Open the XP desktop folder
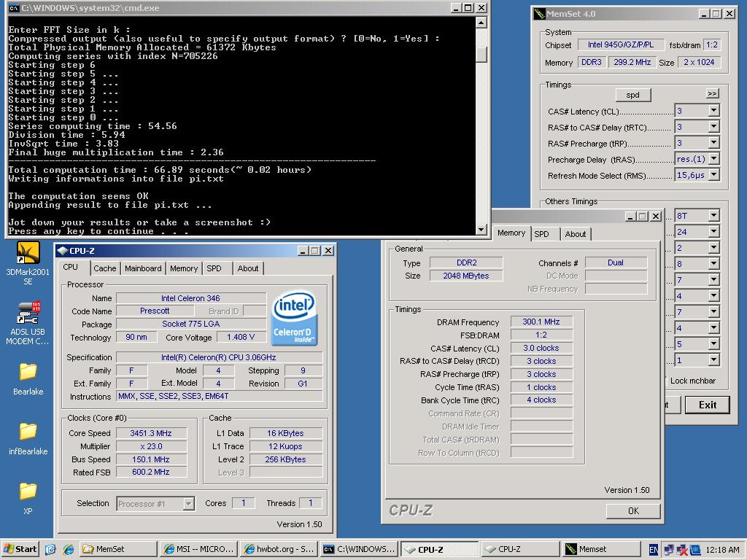747x560 pixels. 28,498
